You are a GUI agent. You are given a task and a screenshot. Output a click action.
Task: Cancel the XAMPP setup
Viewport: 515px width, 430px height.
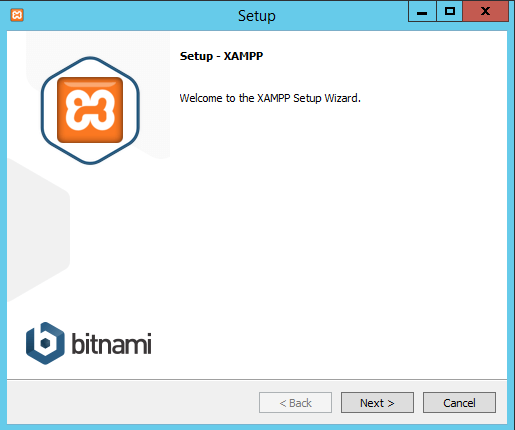pos(459,403)
